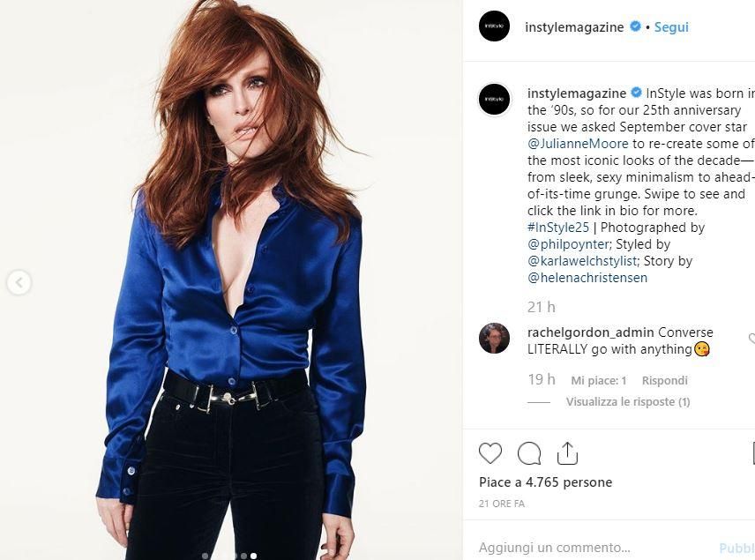
Task: Open instylemagazine profile picture in the header
Action: click(494, 26)
